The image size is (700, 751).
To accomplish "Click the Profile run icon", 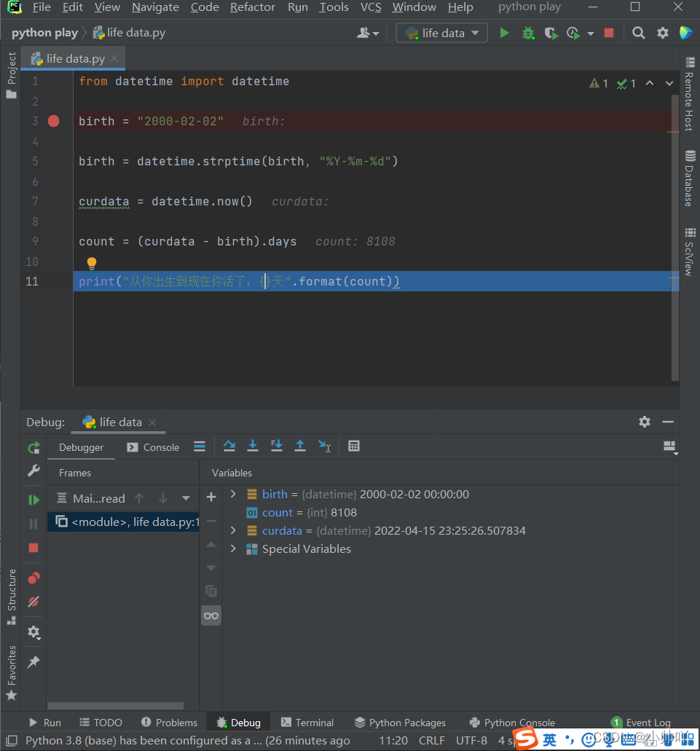I will 573,33.
